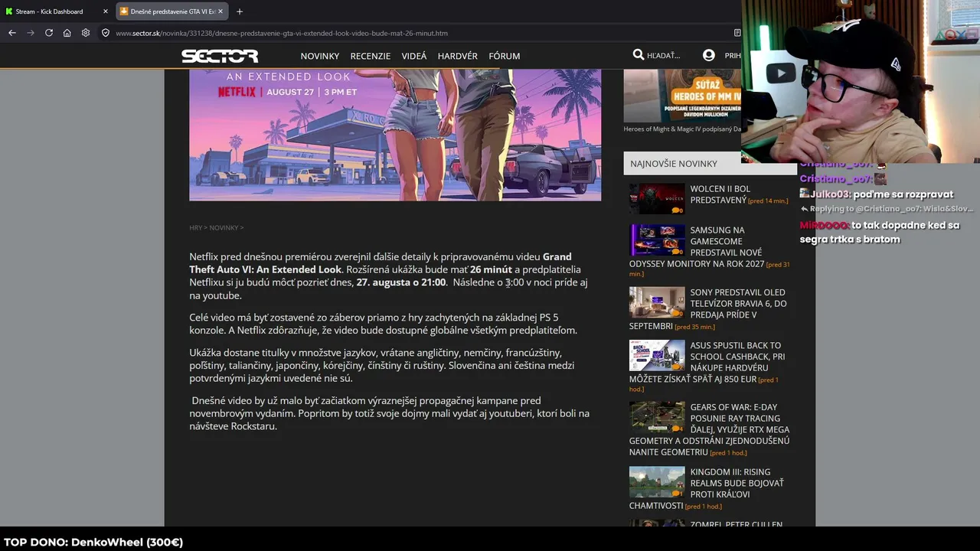Open the VIDEÁ menu item
Screen dimensions: 980x551
(414, 56)
